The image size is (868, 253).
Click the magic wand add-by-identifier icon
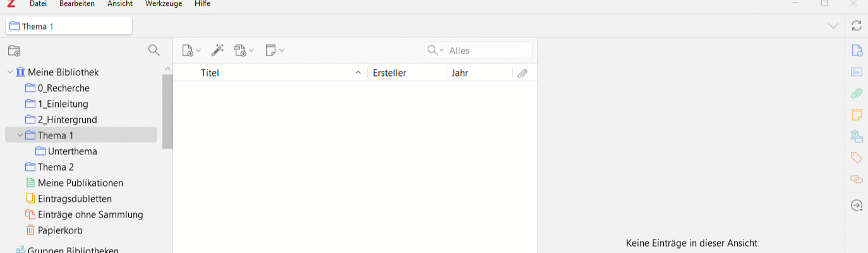218,50
